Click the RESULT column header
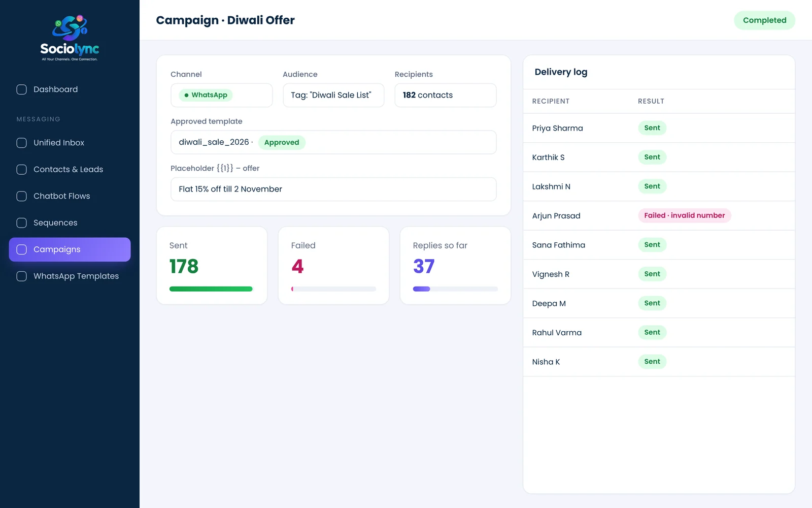 coord(651,101)
